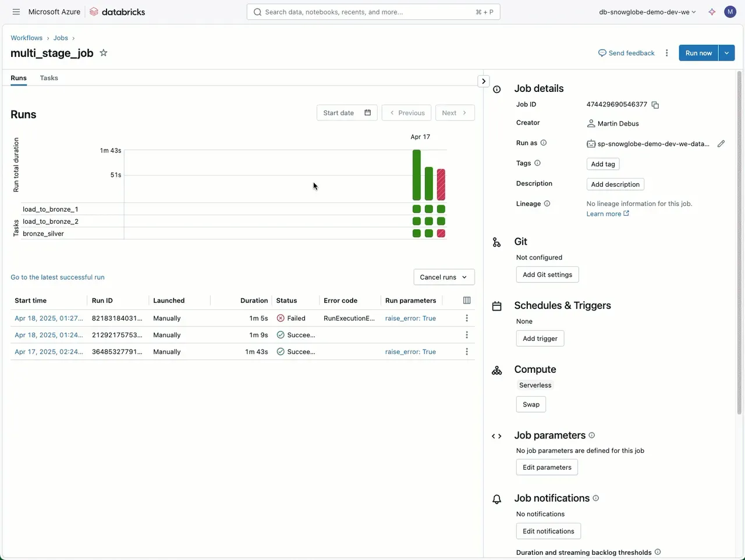Go to Workflows breadcrumb
Viewport: 745px width, 560px height.
tap(27, 38)
